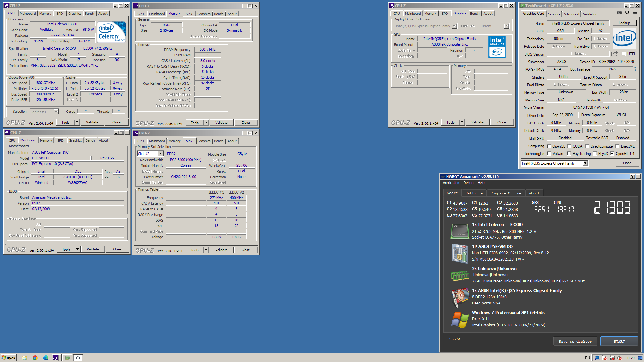Click the taskbar clock showing 0:29
Screen dimensions: 644x362
tap(631, 358)
